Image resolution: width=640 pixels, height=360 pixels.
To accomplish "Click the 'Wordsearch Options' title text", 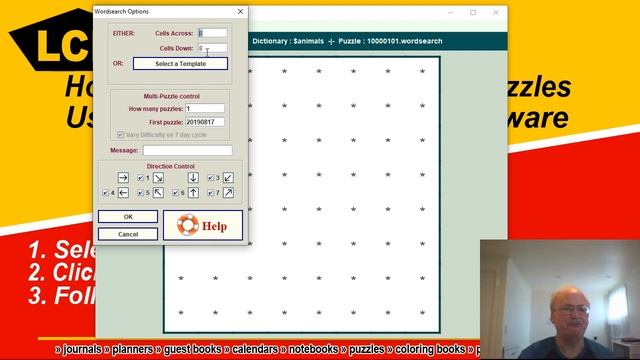I will click(x=122, y=11).
